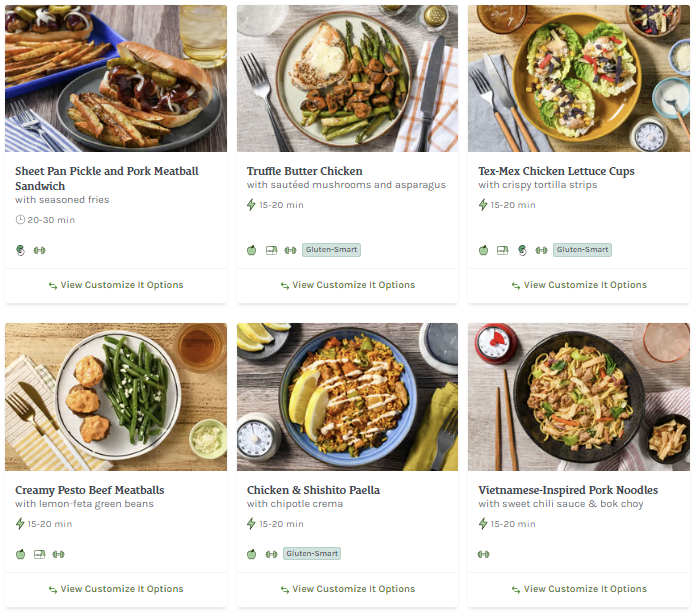Select the Vietnamese-Inspired Pork Noodles photo
Viewport: 693px width, 614px height.
578,397
